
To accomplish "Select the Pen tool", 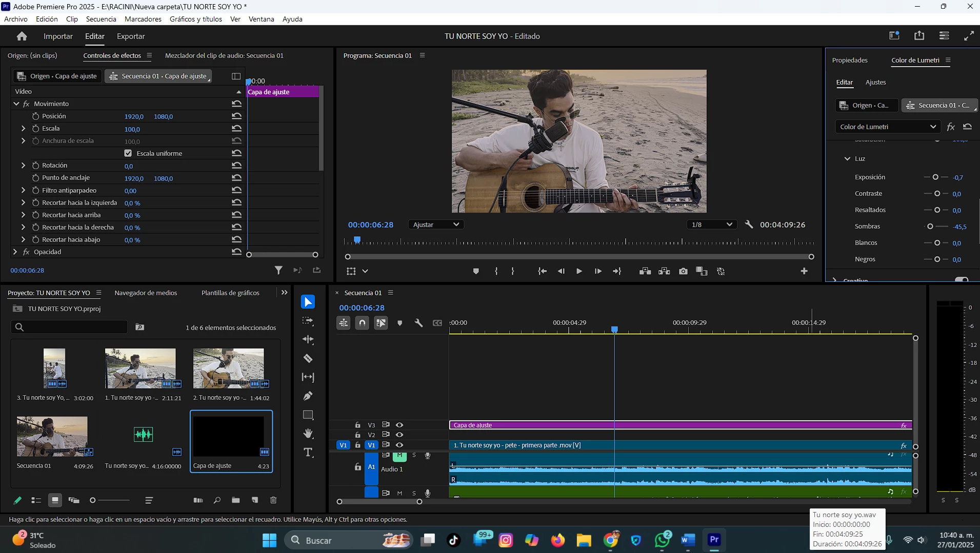I will click(x=308, y=396).
